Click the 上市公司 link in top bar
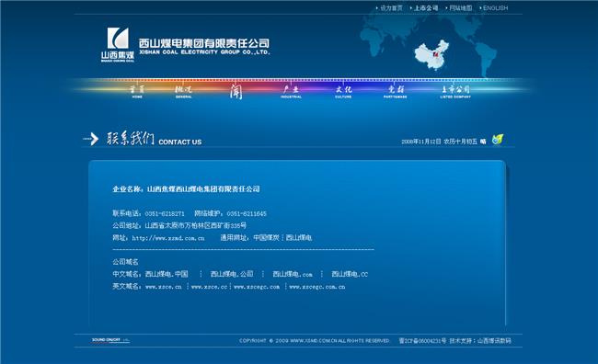This screenshot has width=598, height=364. click(426, 7)
